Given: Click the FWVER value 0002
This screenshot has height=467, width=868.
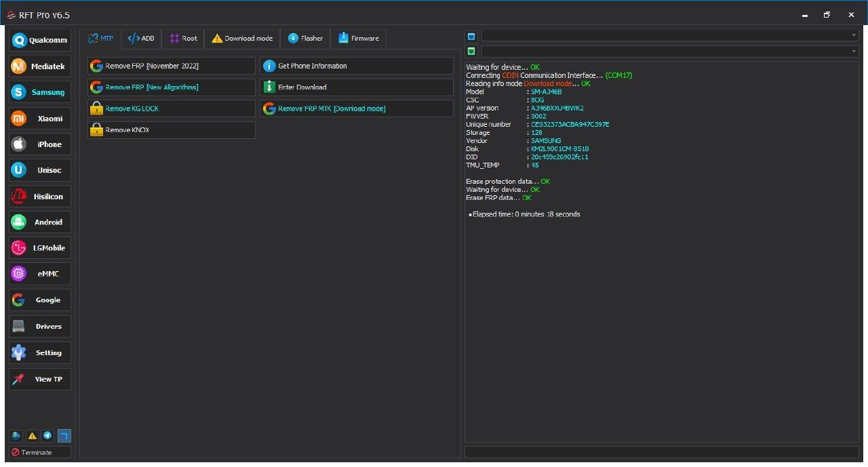Looking at the screenshot, I should coord(538,117).
